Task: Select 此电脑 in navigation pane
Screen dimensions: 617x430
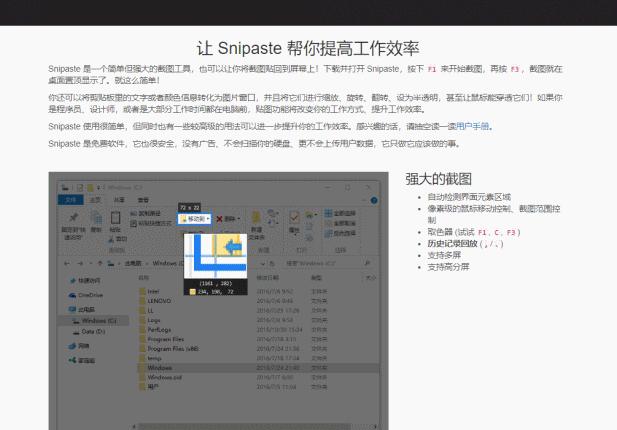Action: [82, 309]
